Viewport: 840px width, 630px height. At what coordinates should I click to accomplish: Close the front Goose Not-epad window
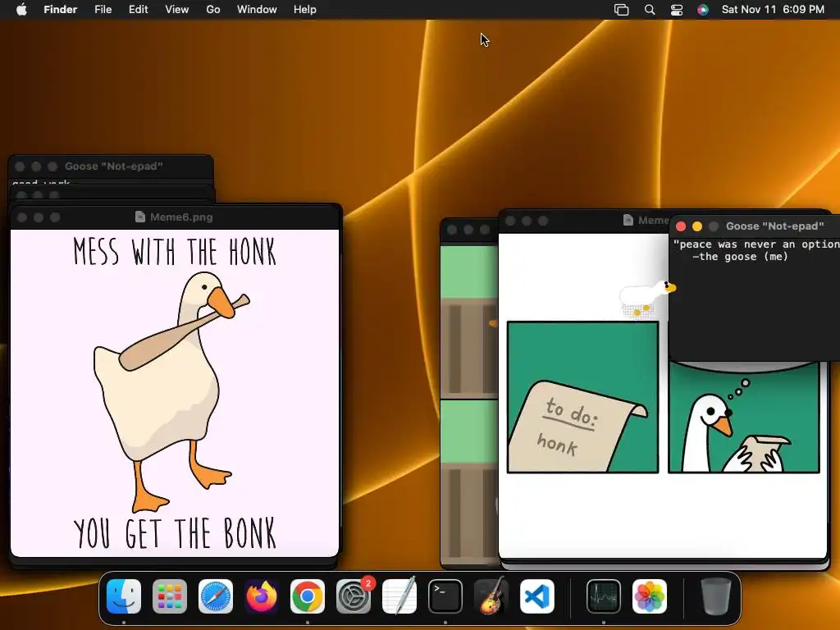pos(681,226)
